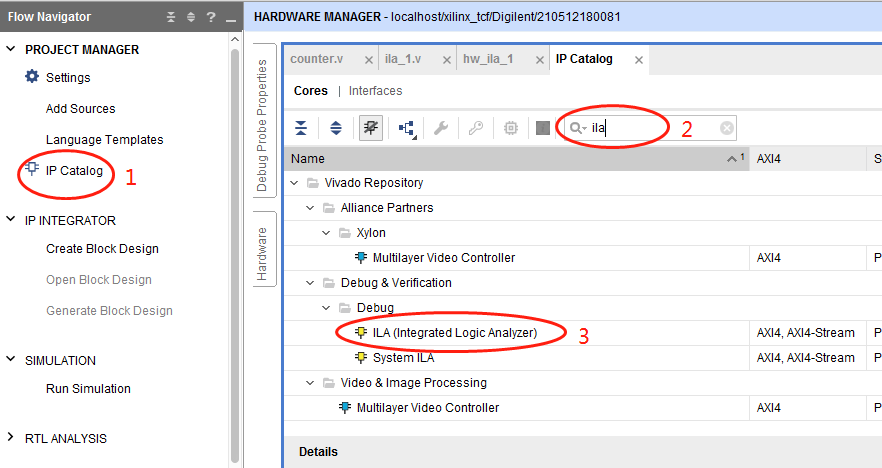Show Interfaces view

[375, 91]
